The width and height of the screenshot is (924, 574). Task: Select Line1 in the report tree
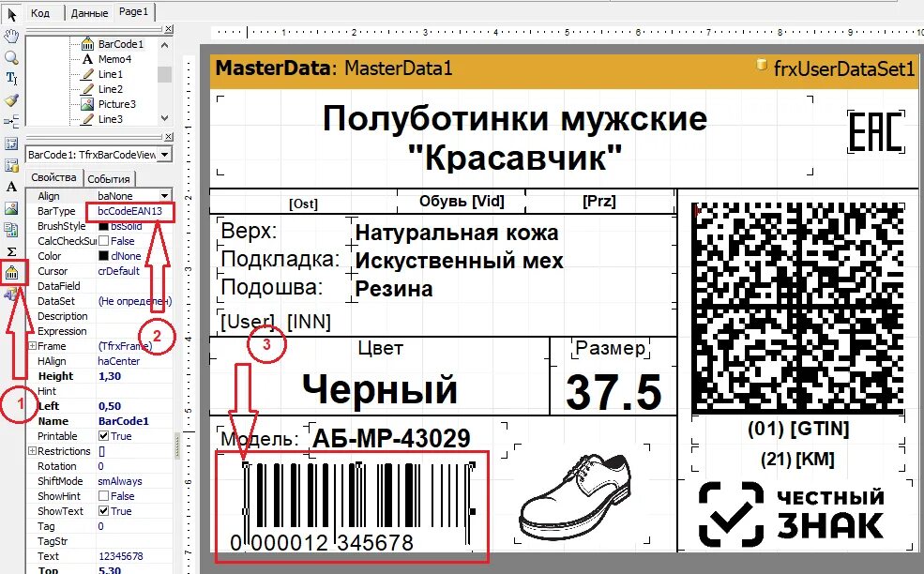[110, 74]
